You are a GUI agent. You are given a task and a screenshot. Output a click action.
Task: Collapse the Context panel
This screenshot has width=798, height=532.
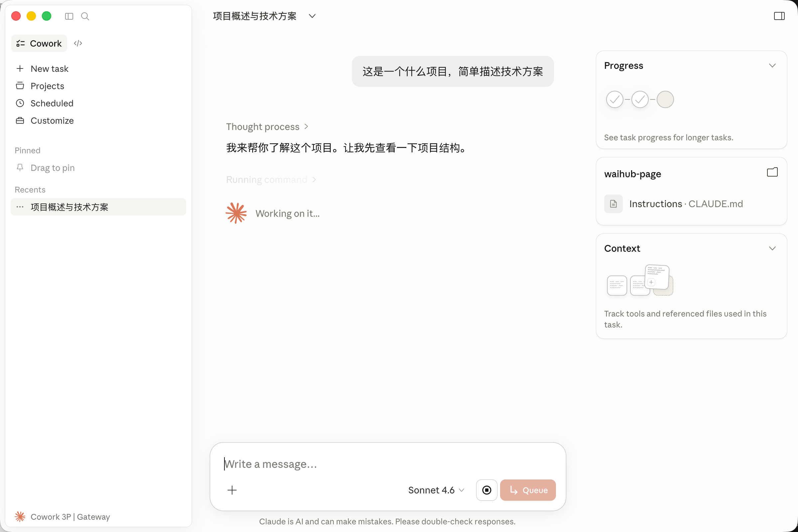(x=772, y=249)
